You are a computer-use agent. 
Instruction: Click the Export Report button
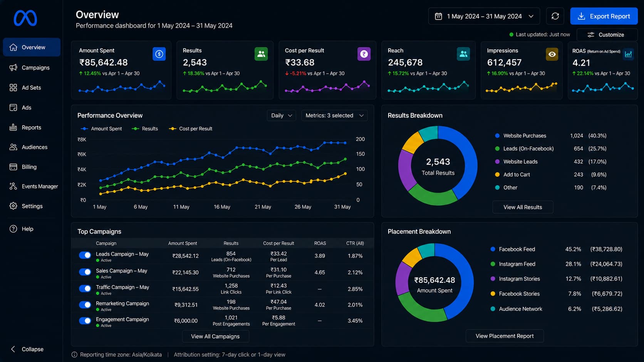604,16
